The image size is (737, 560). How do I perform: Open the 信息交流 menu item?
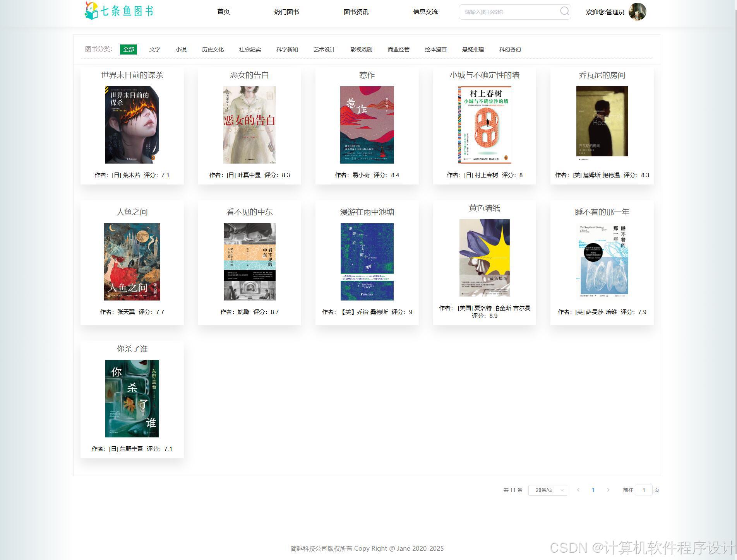tap(425, 12)
